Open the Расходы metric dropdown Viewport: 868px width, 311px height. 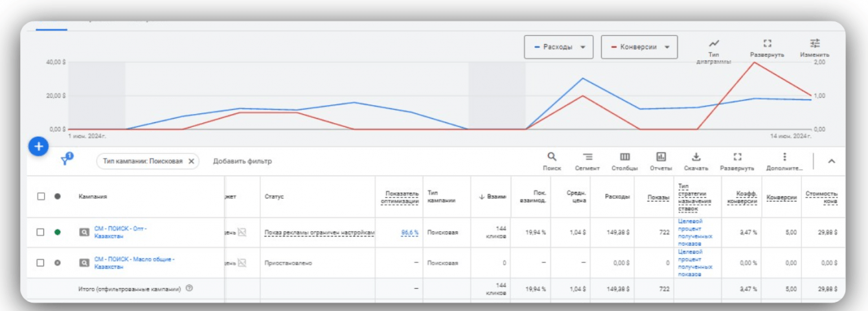pyautogui.click(x=558, y=47)
